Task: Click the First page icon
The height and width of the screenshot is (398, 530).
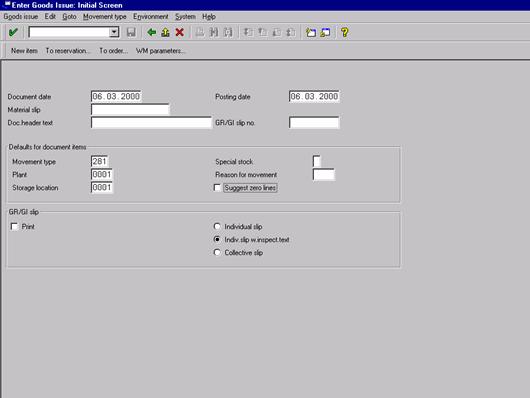Action: pos(248,32)
